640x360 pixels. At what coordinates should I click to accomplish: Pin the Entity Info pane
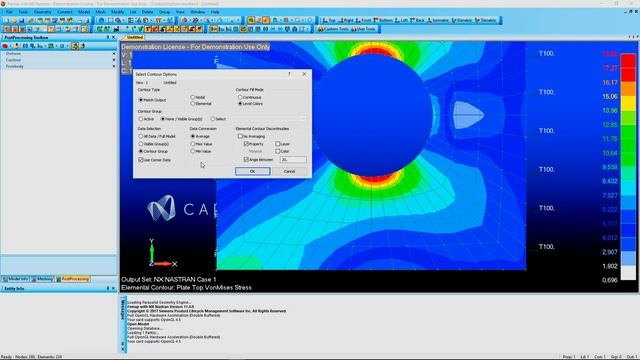[108, 288]
